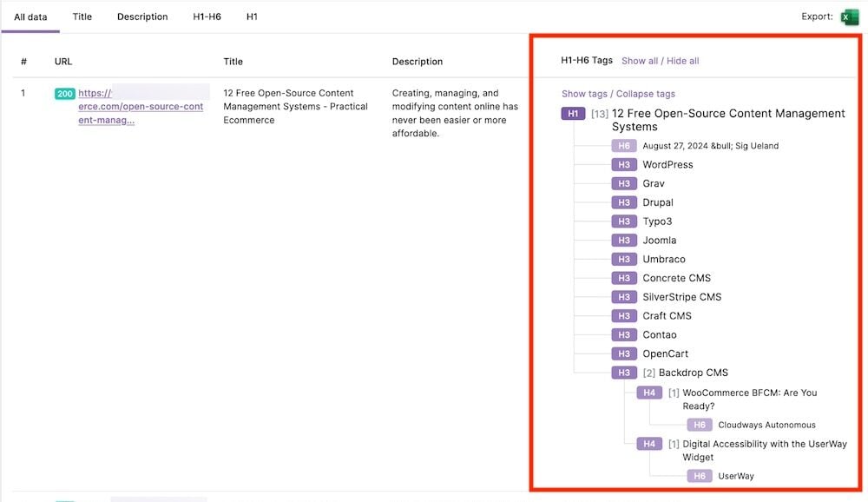Image resolution: width=868 pixels, height=502 pixels.
Task: Click the 200 status code badge
Action: pyautogui.click(x=65, y=94)
